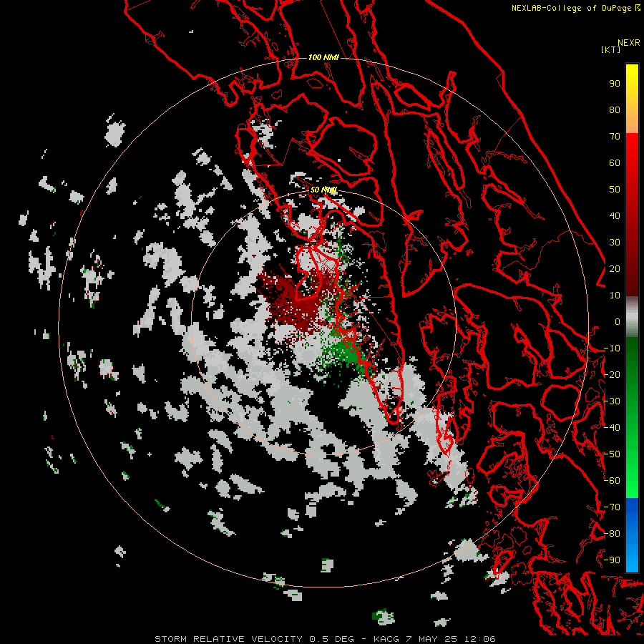The width and height of the screenshot is (644, 644).
Task: Click the 70 value on velocity legend
Action: tap(615, 137)
